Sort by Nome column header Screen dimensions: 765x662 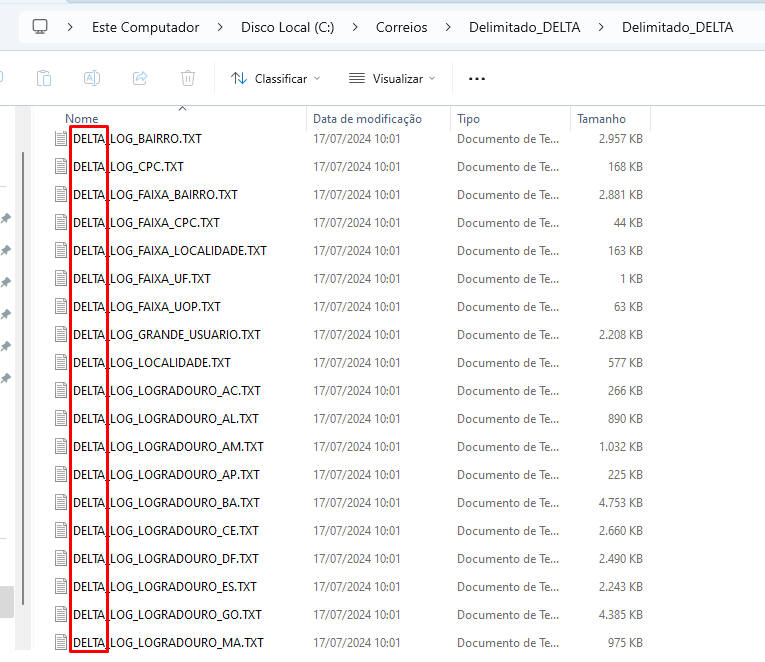81,119
